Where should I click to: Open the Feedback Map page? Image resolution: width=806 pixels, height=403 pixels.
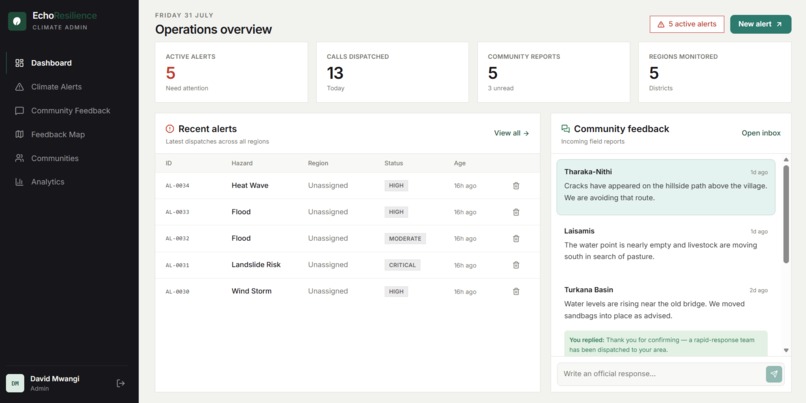tap(69, 135)
